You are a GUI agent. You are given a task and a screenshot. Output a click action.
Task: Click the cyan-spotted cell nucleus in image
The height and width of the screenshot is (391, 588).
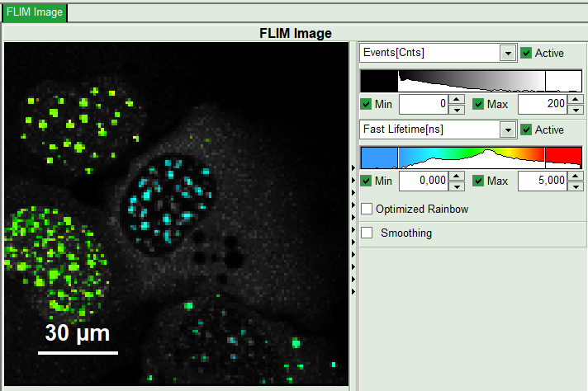pyautogui.click(x=170, y=202)
